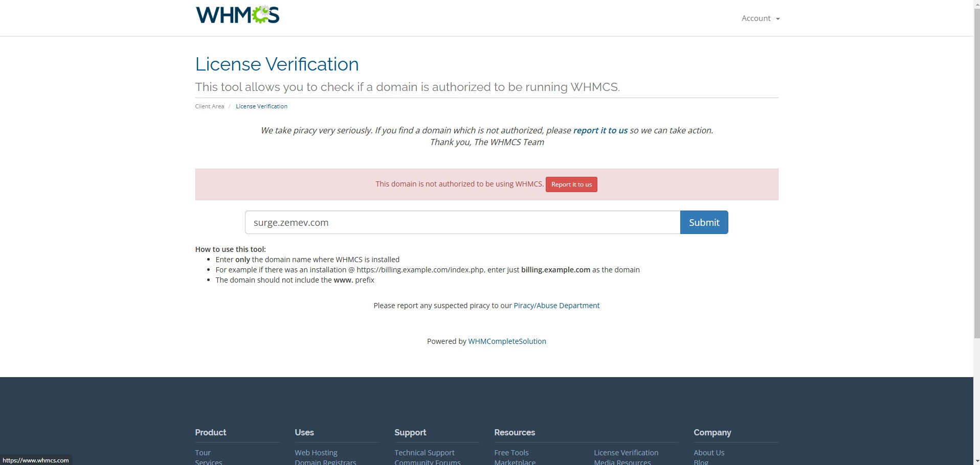The width and height of the screenshot is (980, 465).
Task: Click the 'Company' footer heading
Action: [712, 432]
